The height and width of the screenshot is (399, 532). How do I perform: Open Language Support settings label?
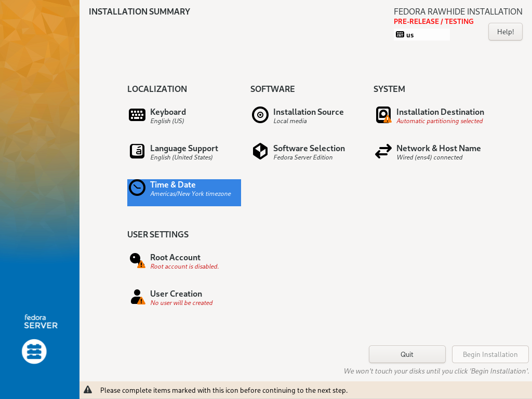click(x=184, y=148)
